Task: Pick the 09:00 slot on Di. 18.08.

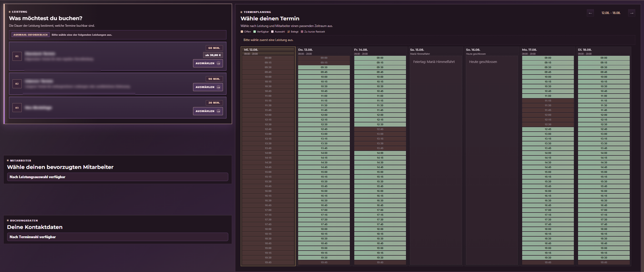Action: (x=604, y=58)
